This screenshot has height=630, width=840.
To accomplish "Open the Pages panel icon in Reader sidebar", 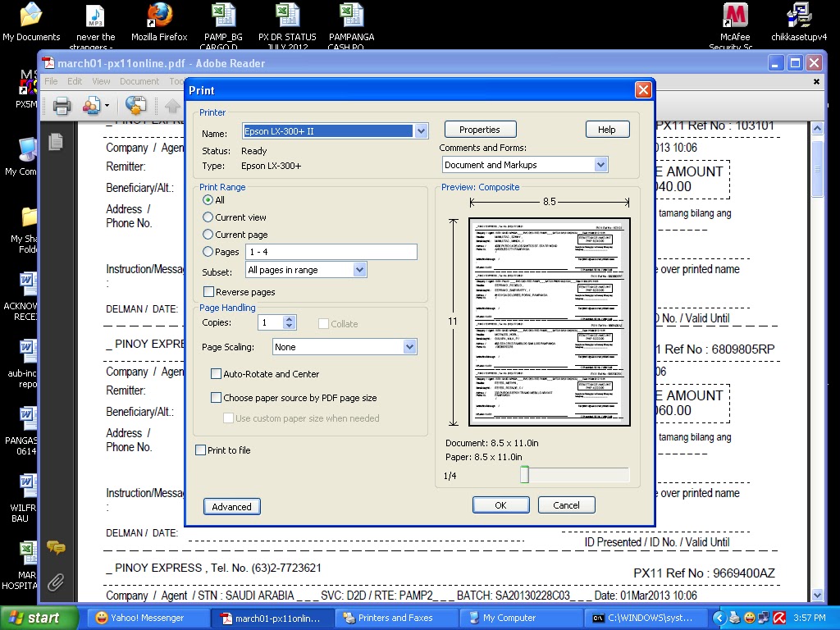I will coord(56,142).
